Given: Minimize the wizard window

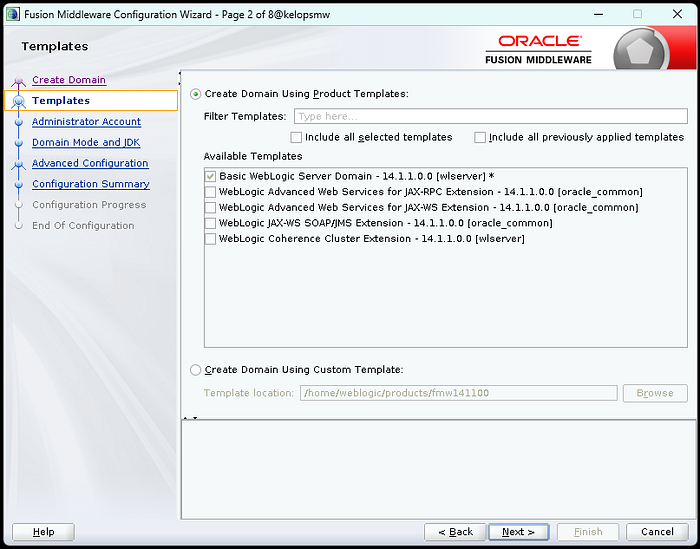Looking at the screenshot, I should (x=598, y=14).
